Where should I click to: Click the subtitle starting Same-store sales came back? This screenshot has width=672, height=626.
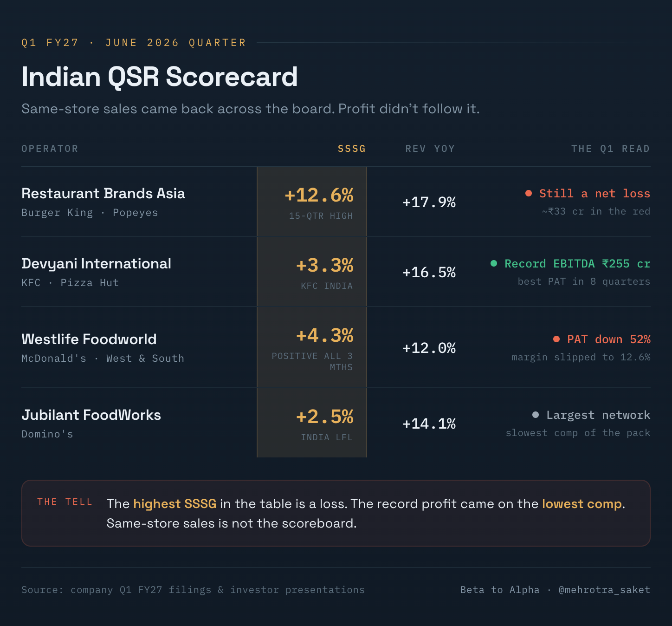coord(251,109)
